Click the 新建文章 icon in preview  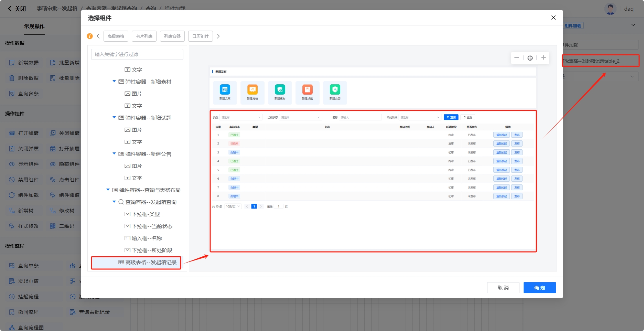(225, 90)
